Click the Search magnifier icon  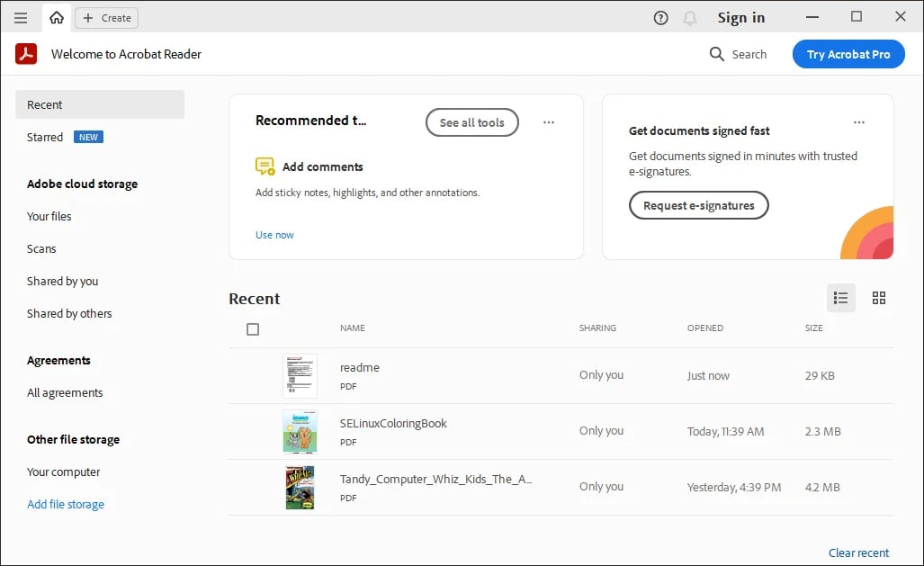(x=716, y=54)
